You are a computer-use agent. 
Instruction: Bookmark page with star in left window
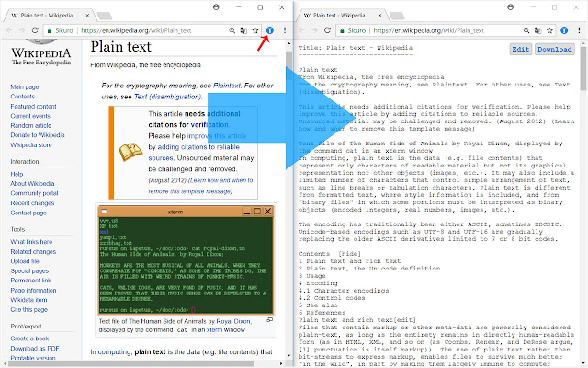click(255, 30)
